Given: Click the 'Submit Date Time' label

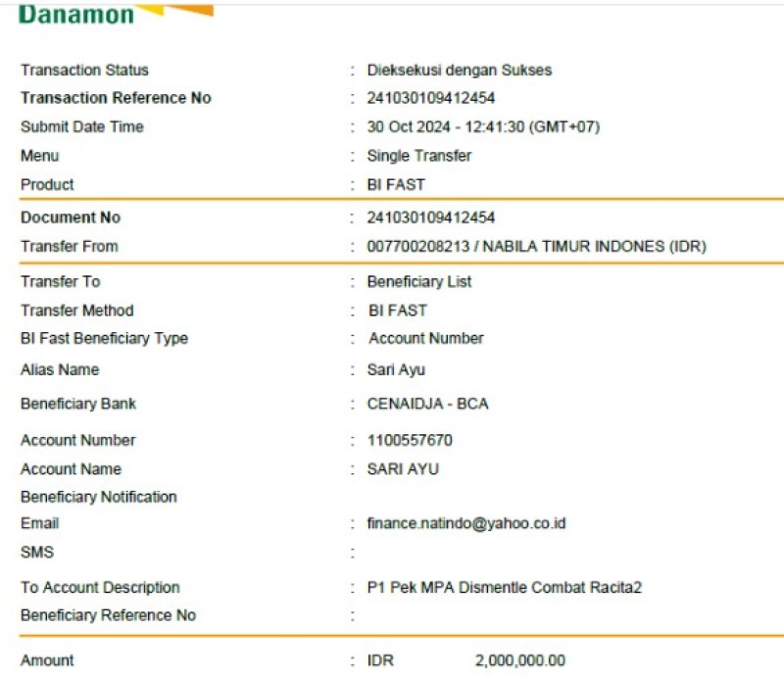Looking at the screenshot, I should pyautogui.click(x=82, y=127).
